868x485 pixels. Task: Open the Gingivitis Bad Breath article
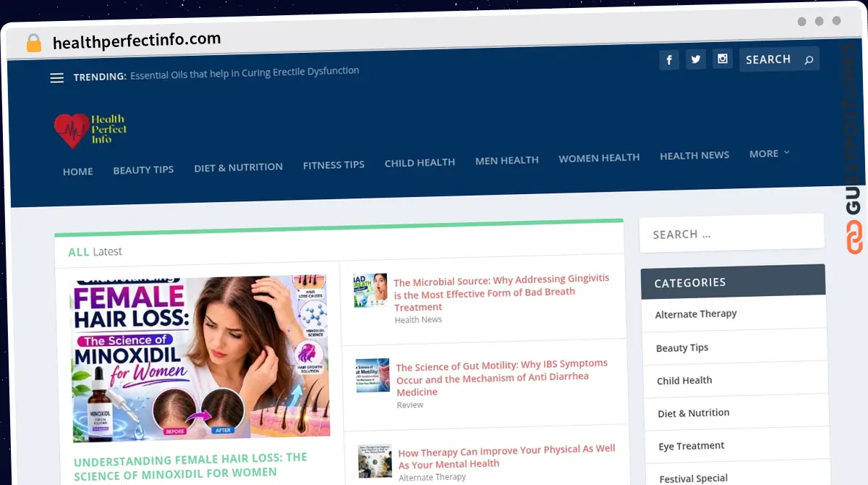pyautogui.click(x=502, y=292)
